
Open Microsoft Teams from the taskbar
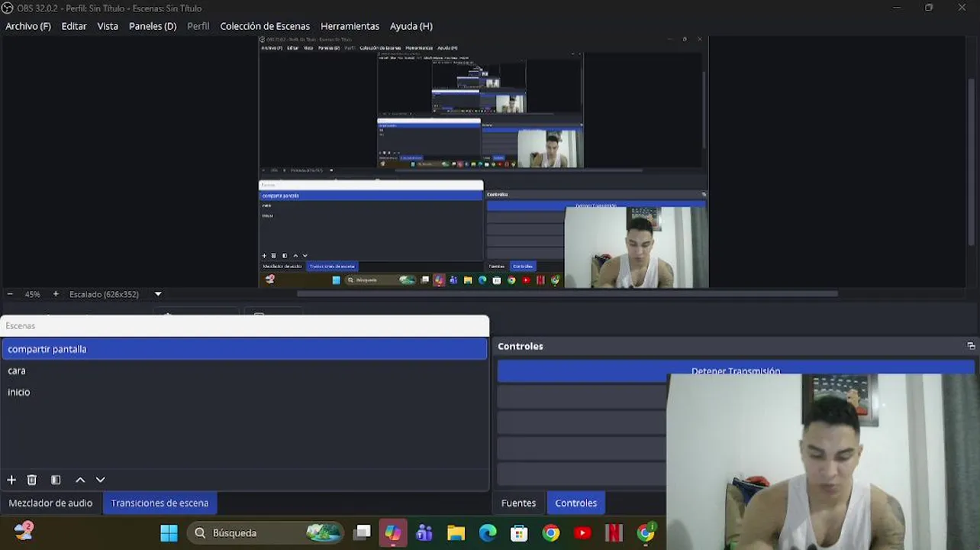click(x=424, y=532)
